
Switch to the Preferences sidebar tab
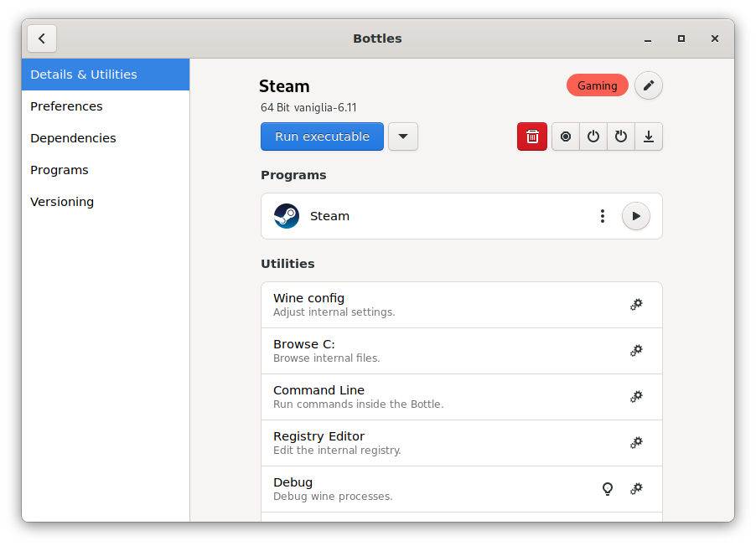click(x=66, y=106)
